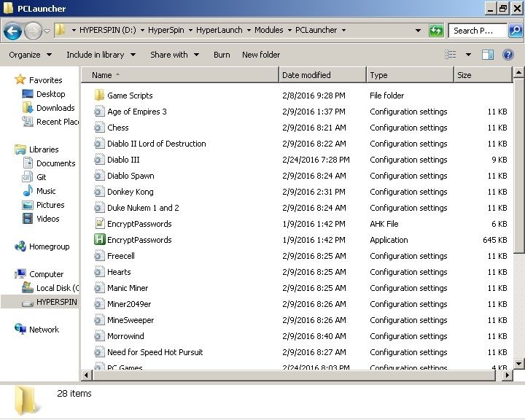The image size is (525, 420).
Task: Click Burn in the toolbar
Action: click(x=222, y=55)
